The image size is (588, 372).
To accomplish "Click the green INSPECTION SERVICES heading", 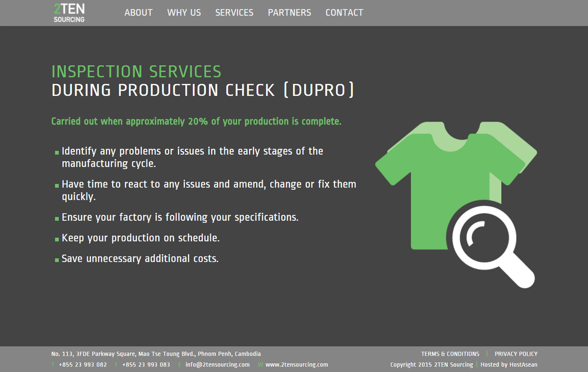I will tap(136, 72).
